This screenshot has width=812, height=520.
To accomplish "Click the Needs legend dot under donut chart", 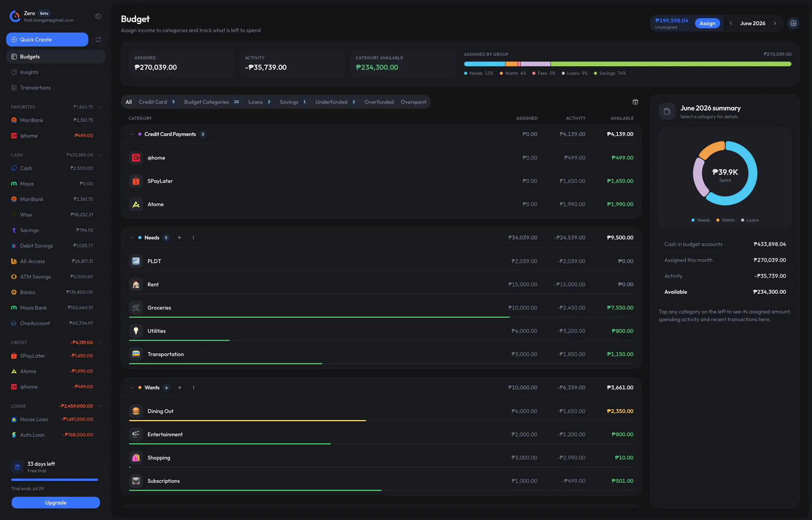I will tap(693, 220).
